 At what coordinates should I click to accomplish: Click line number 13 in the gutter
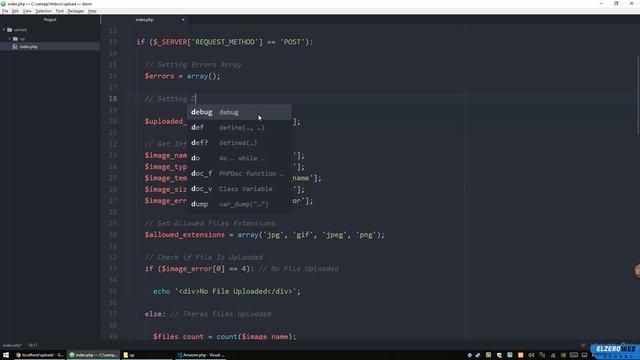coord(113,42)
